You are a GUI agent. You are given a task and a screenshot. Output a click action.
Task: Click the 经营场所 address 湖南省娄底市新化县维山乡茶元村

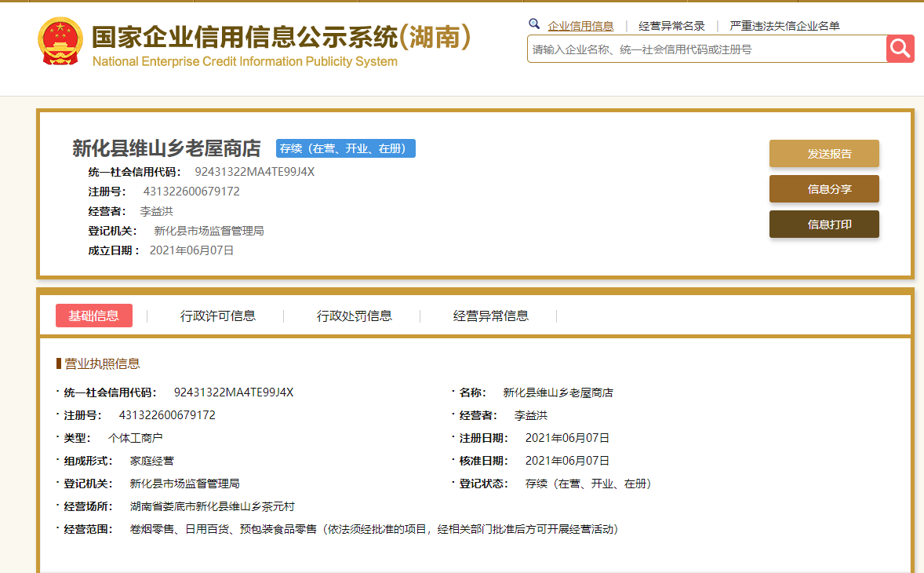(x=212, y=506)
